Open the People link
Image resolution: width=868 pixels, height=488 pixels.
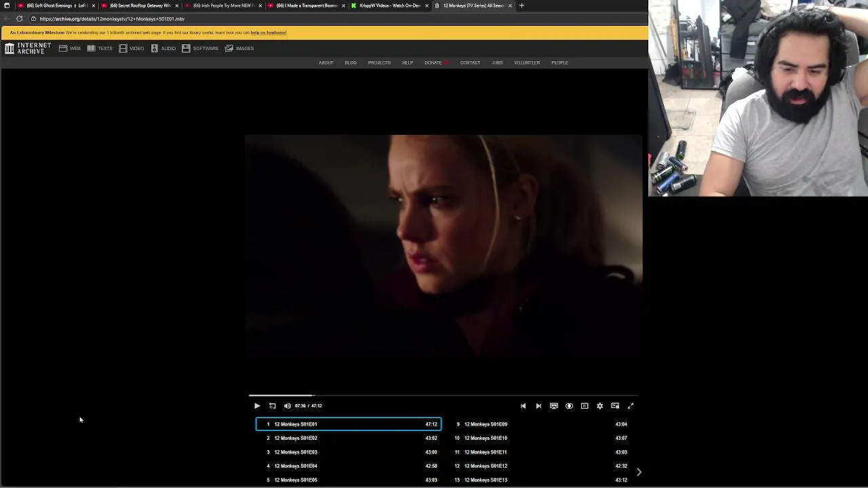click(x=559, y=63)
